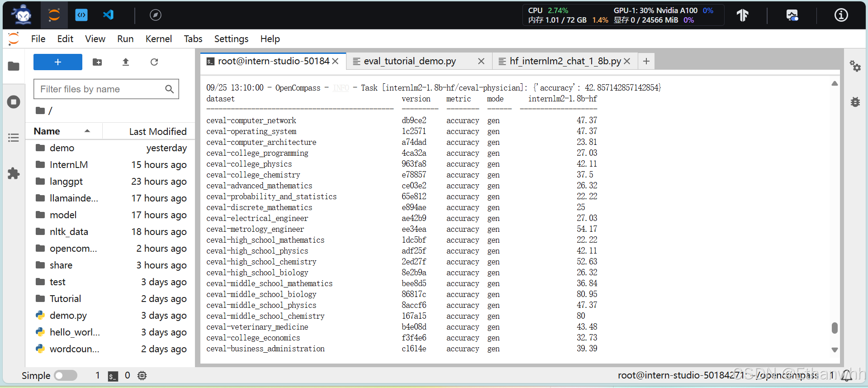The width and height of the screenshot is (868, 388).
Task: Select the langgpt folder
Action: coord(110,182)
